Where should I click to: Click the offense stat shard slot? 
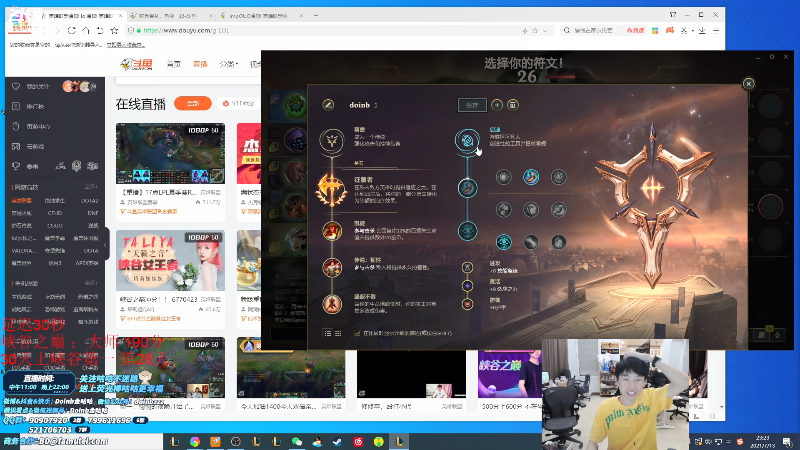[467, 267]
